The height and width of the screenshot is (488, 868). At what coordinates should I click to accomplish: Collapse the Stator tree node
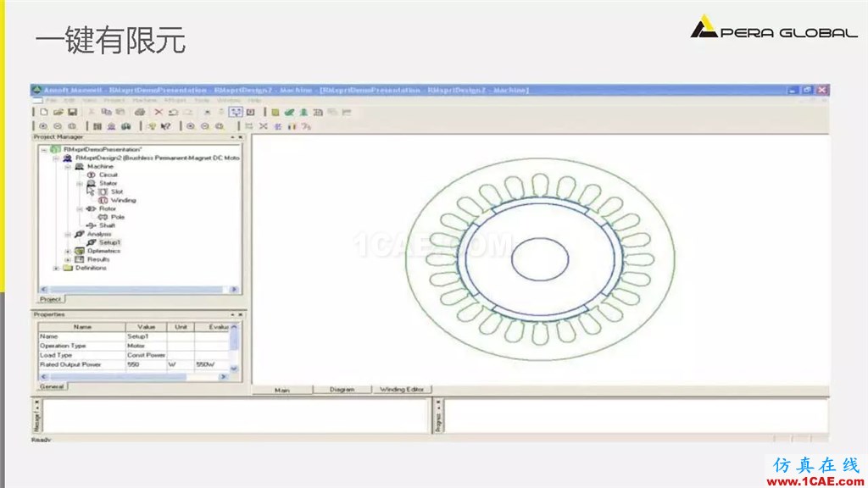[x=79, y=183]
